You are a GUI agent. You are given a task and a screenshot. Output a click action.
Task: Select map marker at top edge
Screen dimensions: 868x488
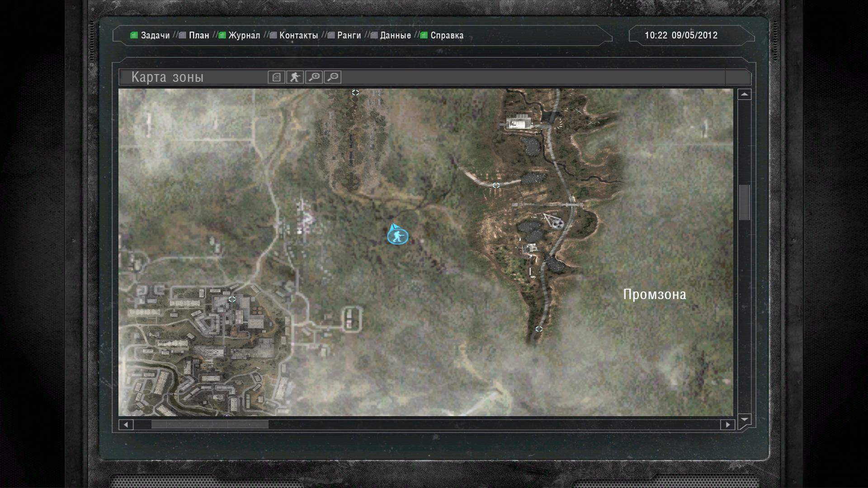(x=355, y=93)
